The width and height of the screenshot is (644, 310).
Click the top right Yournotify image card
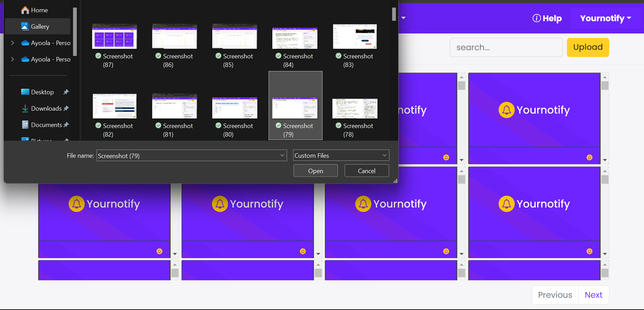tap(534, 110)
